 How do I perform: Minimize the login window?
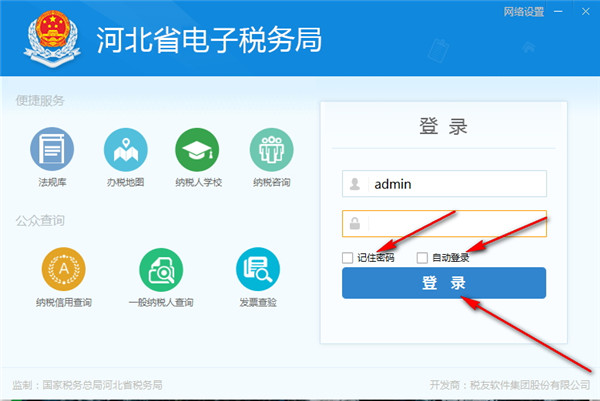pos(558,11)
